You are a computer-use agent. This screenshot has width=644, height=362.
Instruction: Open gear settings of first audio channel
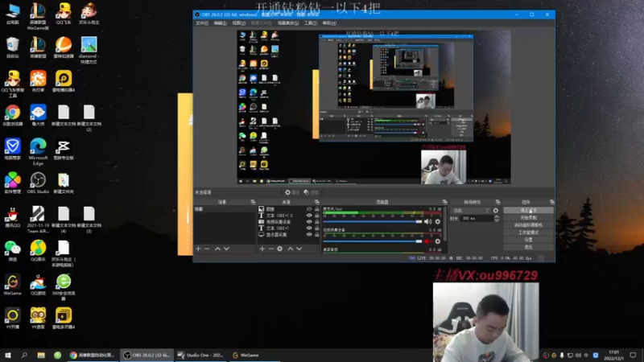(x=438, y=221)
